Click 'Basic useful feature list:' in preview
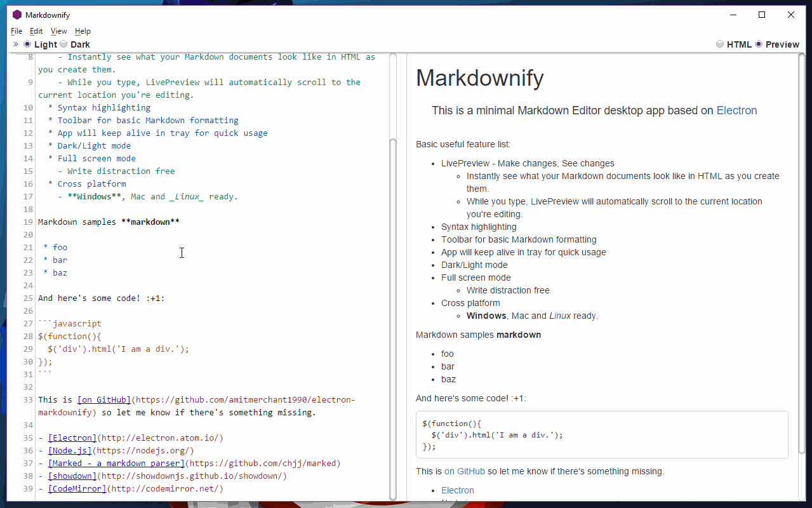 [463, 144]
